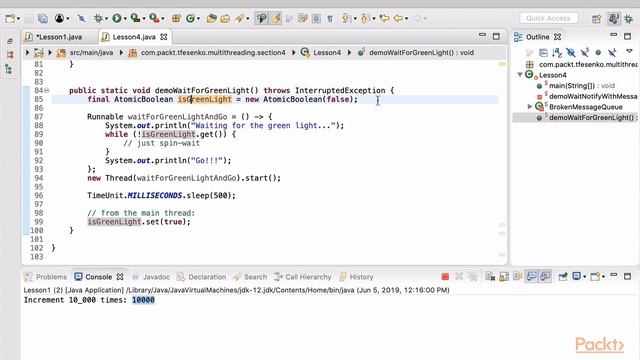Switch to the Java perspective icon
The image size is (640, 360).
(x=613, y=18)
